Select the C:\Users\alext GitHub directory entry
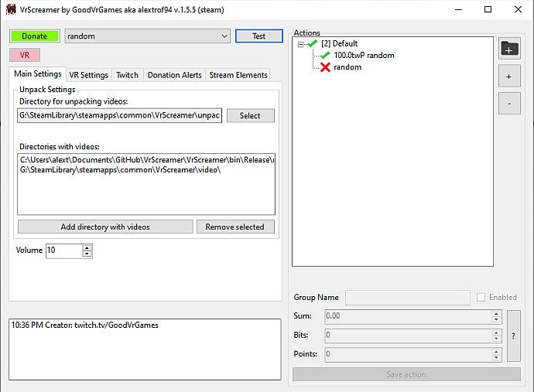 [147, 159]
